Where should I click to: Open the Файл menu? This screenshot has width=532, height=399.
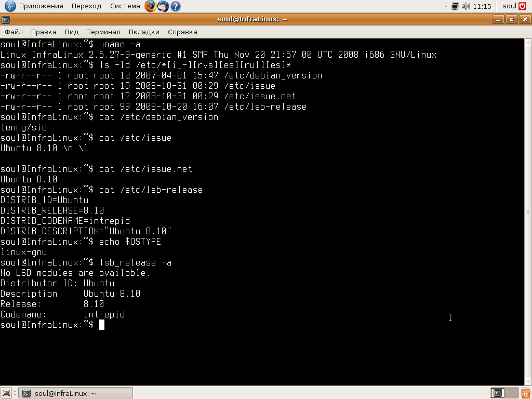(14, 32)
